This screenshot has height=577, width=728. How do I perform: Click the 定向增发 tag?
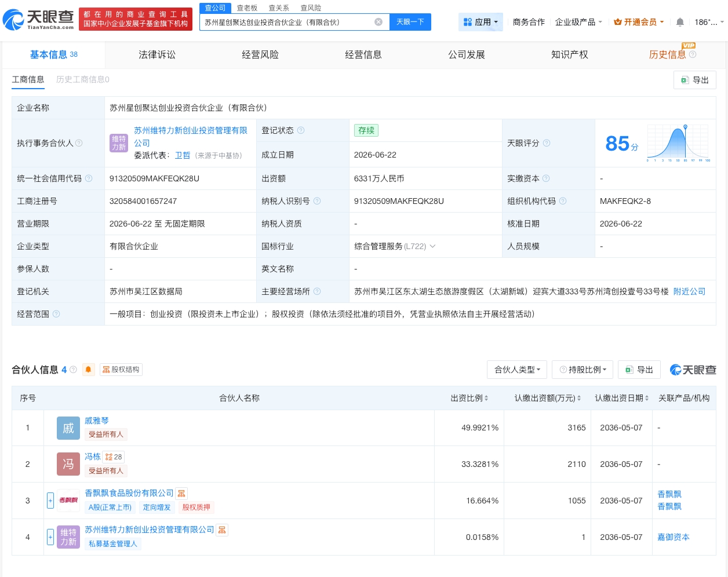point(157,507)
